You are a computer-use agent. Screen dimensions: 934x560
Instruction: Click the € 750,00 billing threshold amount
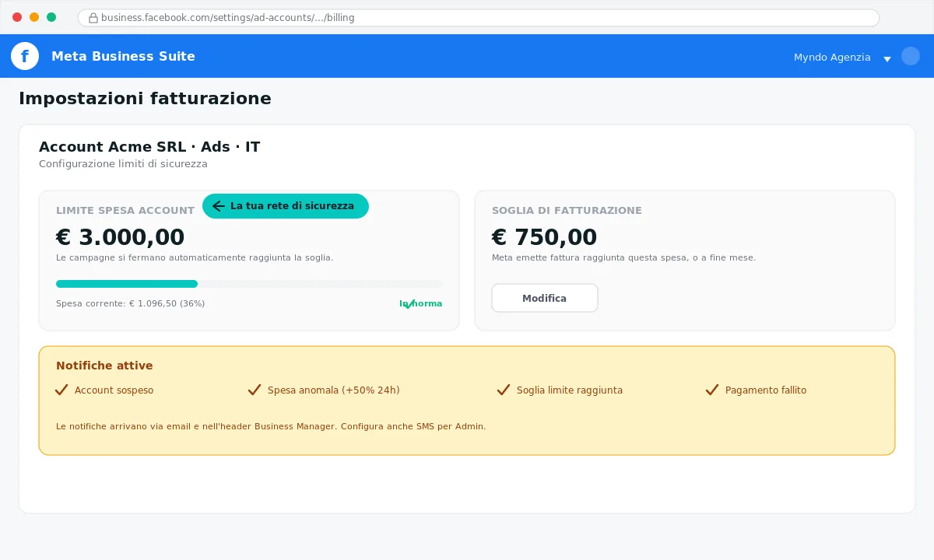544,237
